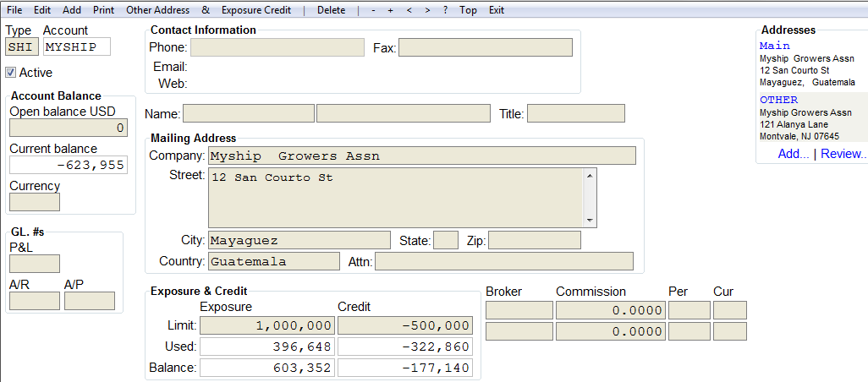
Task: Click the Type field showing SHI
Action: pyautogui.click(x=22, y=47)
